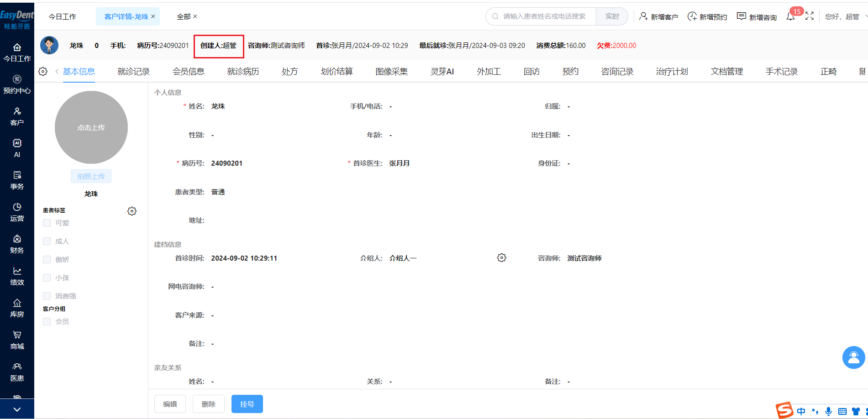Open 商城 sidebar module

pos(17,340)
